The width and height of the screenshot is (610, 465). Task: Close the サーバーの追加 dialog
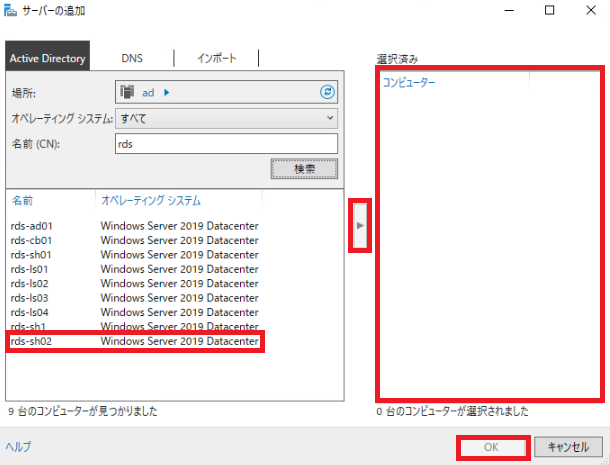(591, 11)
